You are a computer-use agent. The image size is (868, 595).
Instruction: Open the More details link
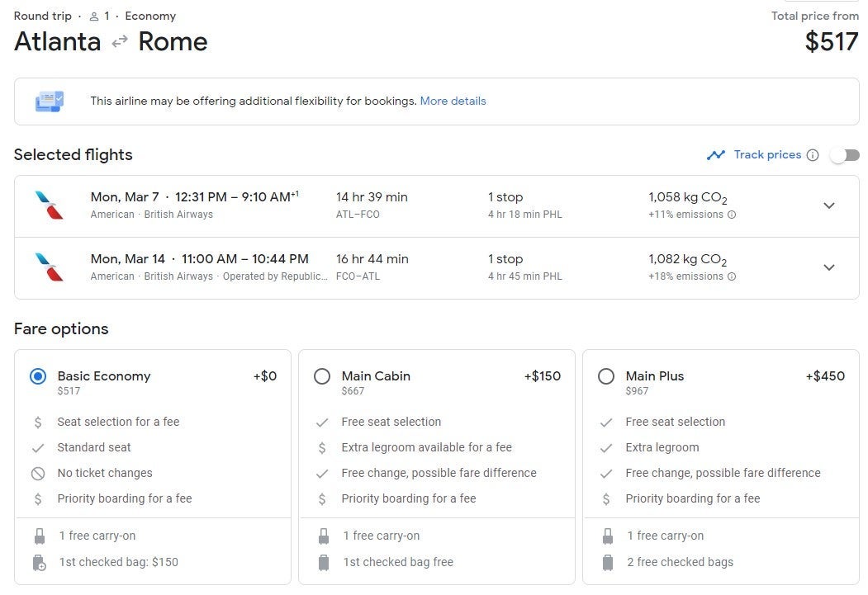453,102
